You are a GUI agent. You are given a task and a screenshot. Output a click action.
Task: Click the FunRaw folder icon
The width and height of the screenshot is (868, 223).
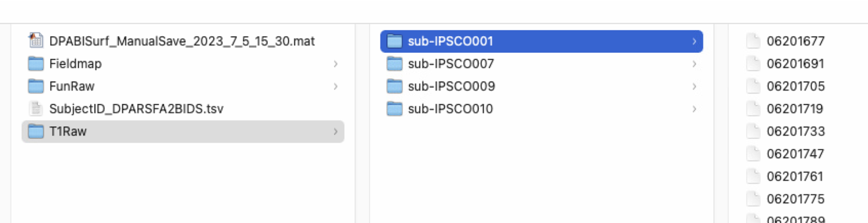pyautogui.click(x=36, y=86)
